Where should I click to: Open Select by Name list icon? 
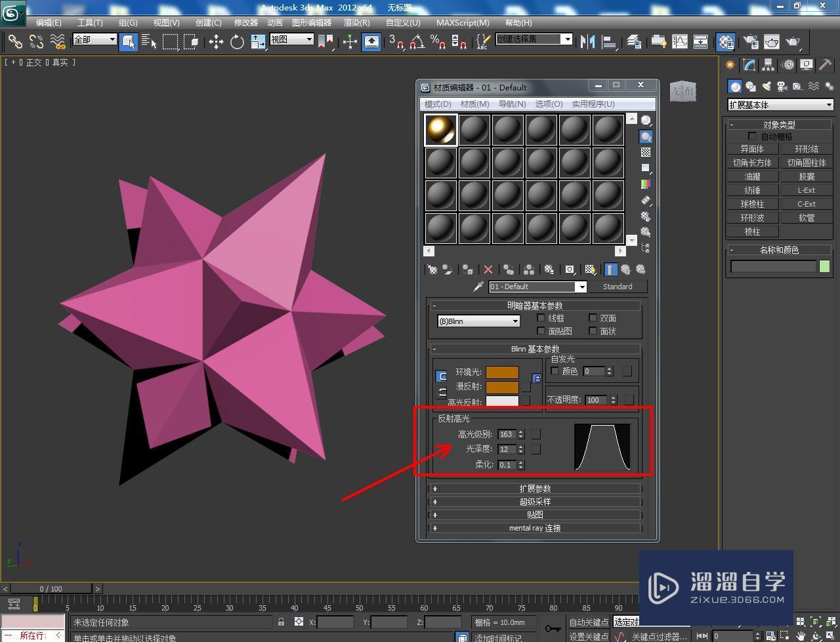(x=150, y=42)
